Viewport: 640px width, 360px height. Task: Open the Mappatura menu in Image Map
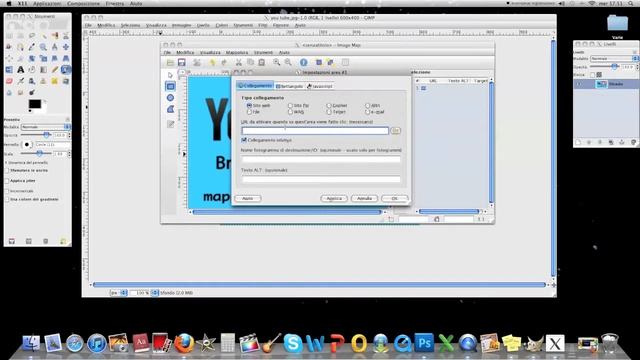(237, 53)
